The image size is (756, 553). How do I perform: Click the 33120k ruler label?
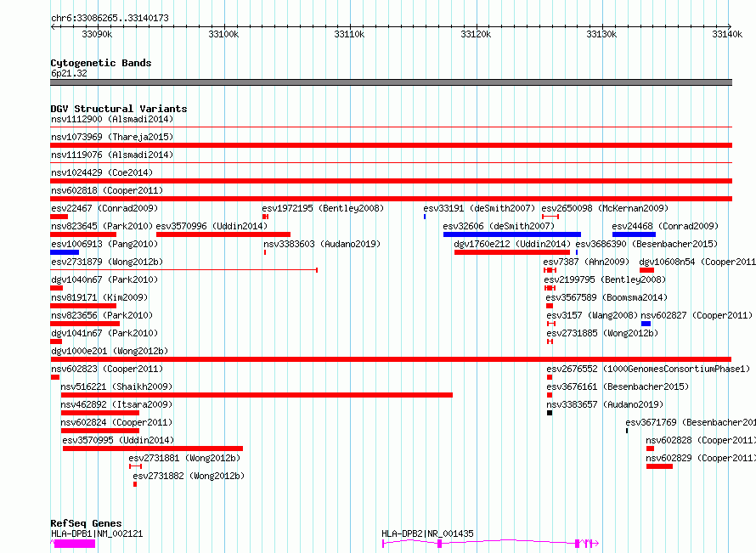(x=476, y=34)
